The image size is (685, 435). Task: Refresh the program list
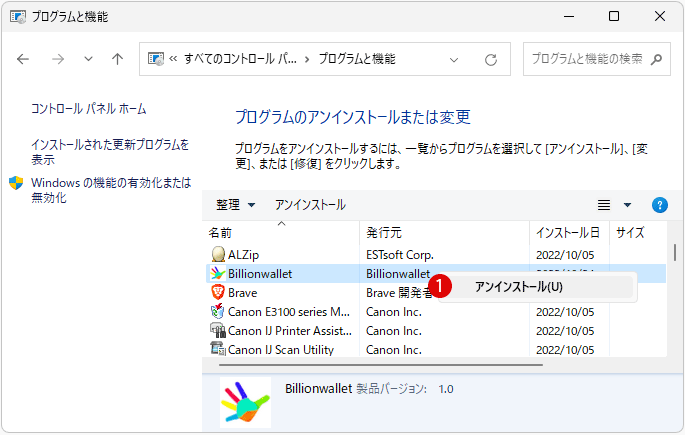tap(491, 60)
